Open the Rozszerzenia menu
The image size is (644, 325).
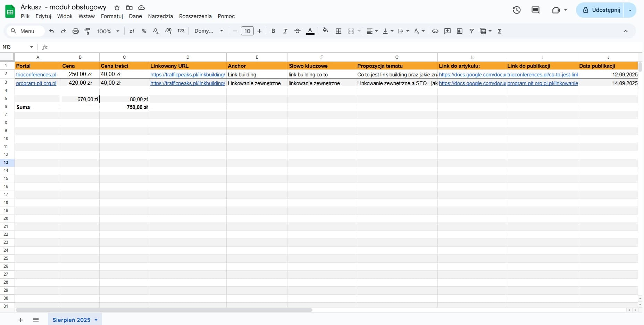(x=195, y=16)
